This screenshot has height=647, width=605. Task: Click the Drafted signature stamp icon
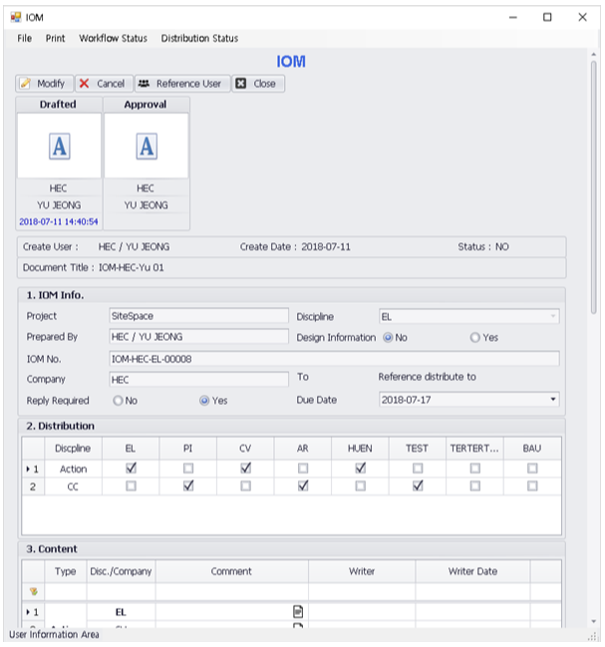59,147
